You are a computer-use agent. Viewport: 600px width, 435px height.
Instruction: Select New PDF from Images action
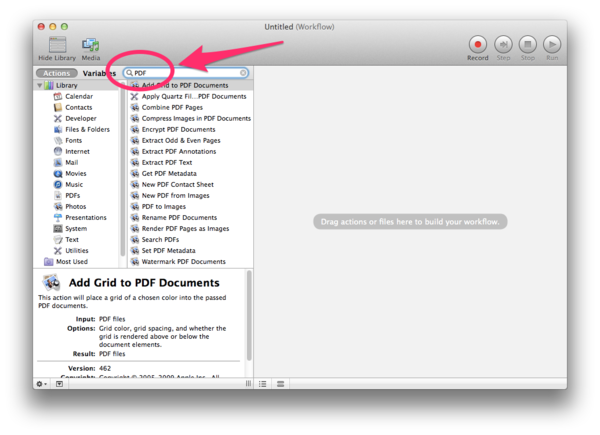pyautogui.click(x=190, y=196)
